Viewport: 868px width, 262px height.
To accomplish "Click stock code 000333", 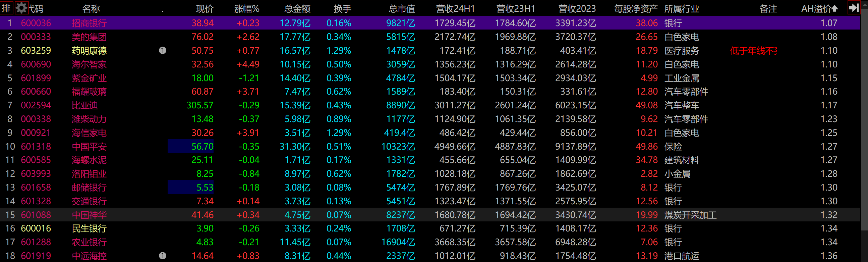I will coord(36,37).
